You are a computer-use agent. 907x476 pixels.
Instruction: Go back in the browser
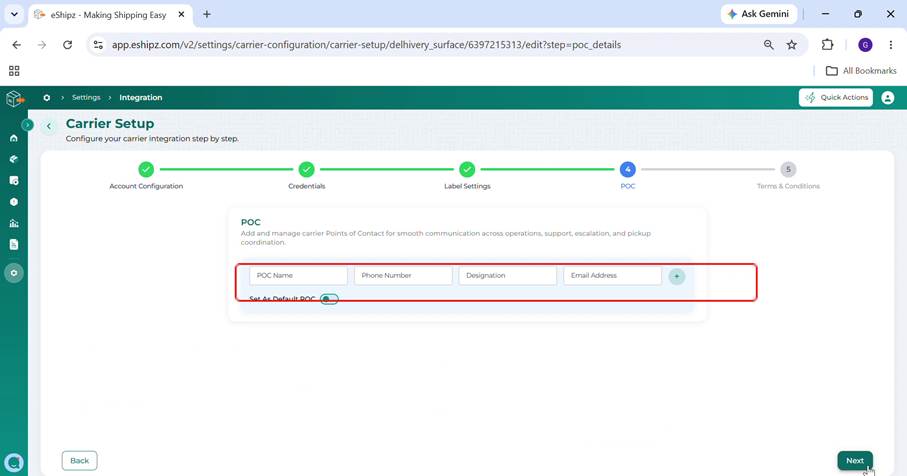(17, 45)
